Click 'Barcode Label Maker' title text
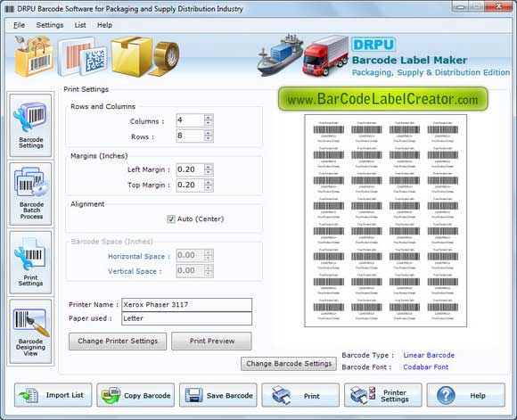Viewport: 517px width, 420px height. pyautogui.click(x=409, y=60)
